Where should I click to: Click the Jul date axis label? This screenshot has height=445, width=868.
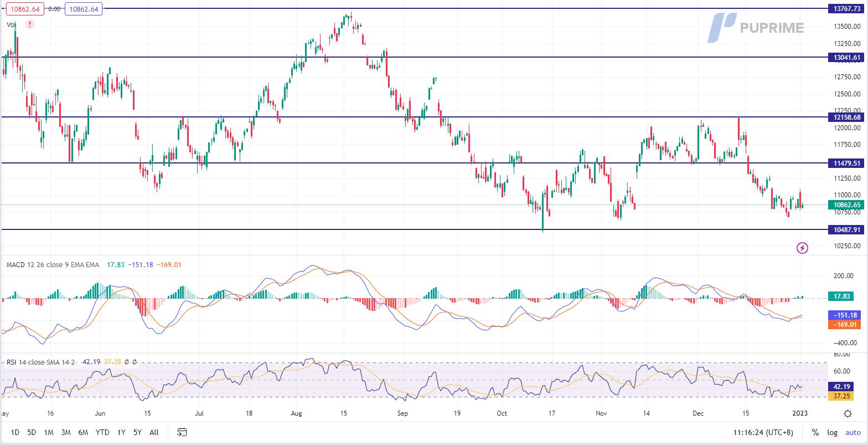click(x=200, y=413)
